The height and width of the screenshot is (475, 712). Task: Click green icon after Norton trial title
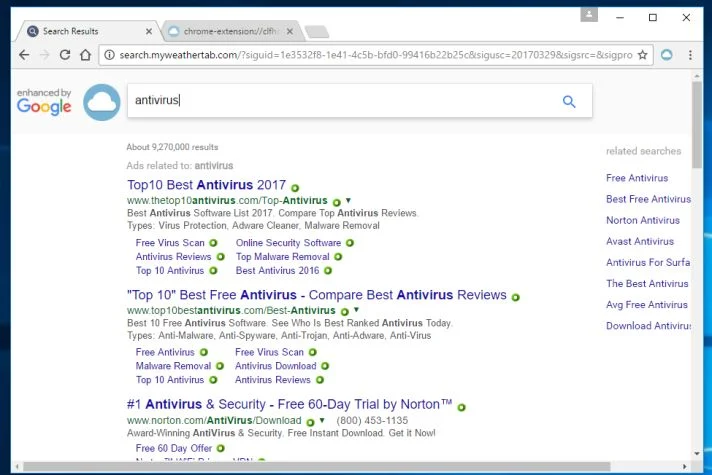pyautogui.click(x=461, y=407)
